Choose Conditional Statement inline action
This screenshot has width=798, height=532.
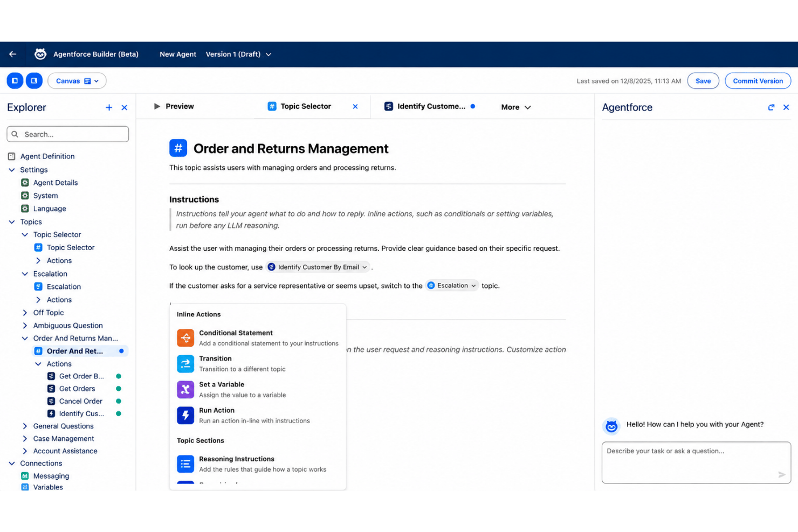[x=258, y=338]
